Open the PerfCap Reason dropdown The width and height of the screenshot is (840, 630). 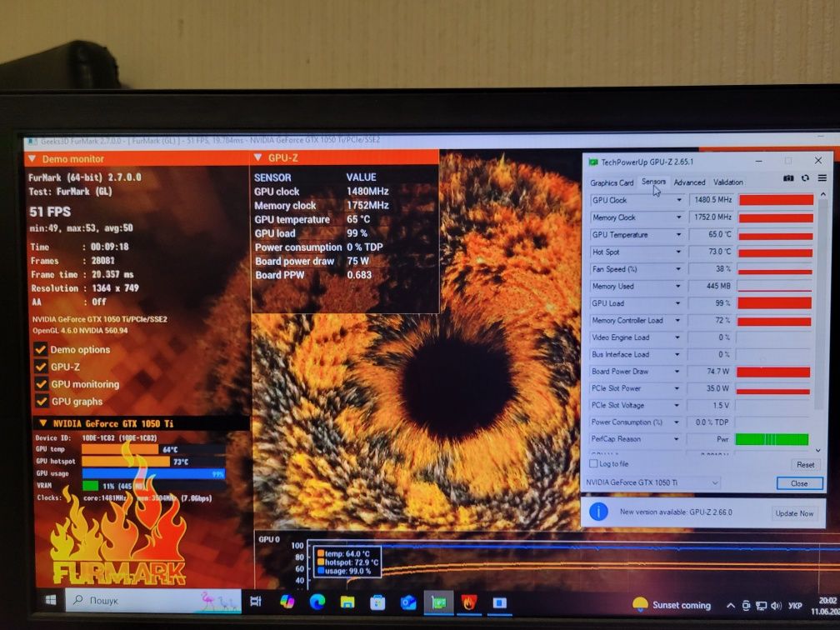pos(676,439)
